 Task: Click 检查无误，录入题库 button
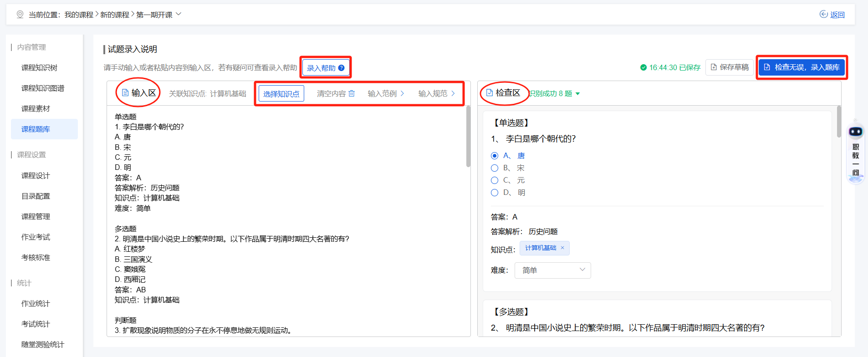coord(802,67)
